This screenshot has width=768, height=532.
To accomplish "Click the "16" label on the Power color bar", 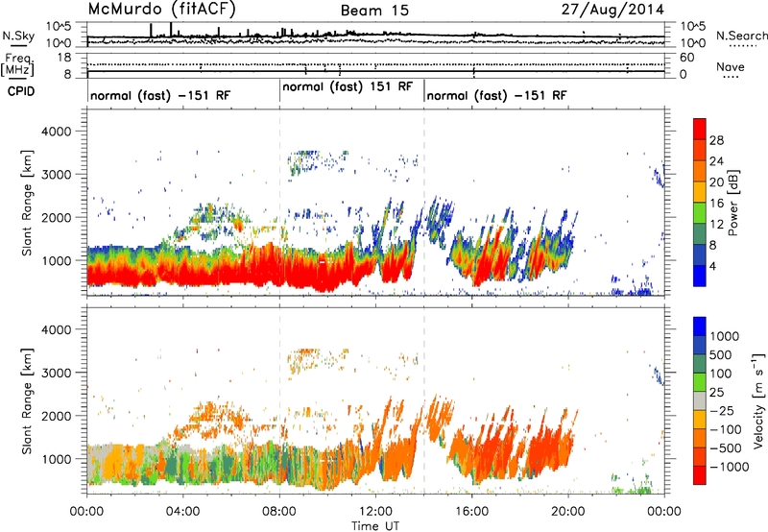I will [716, 204].
